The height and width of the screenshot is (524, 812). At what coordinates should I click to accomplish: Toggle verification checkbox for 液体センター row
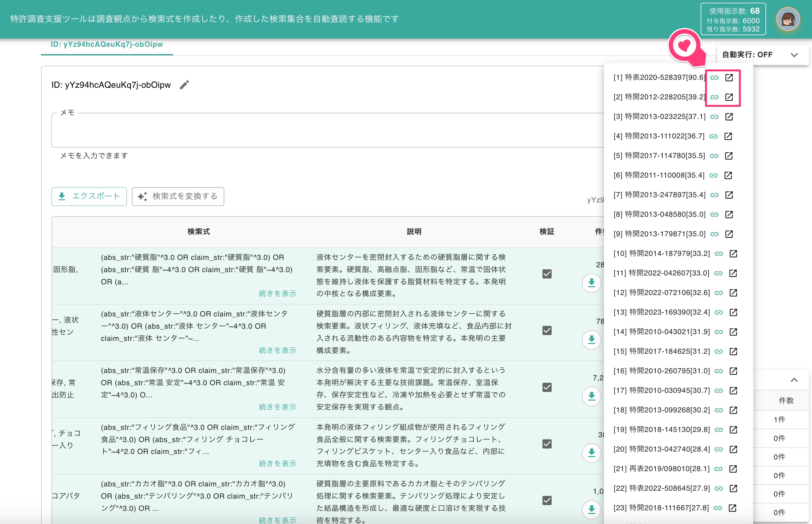pyautogui.click(x=547, y=330)
